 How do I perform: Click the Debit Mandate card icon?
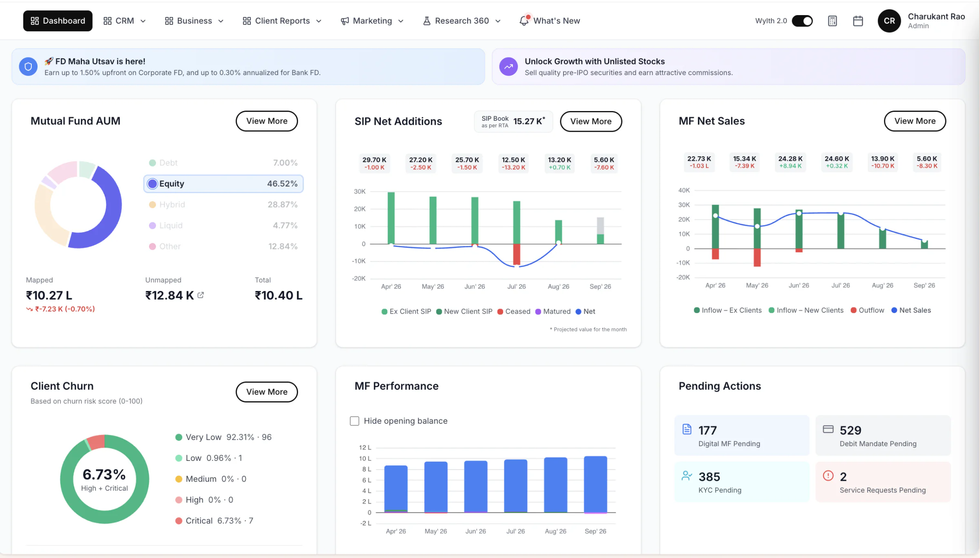pyautogui.click(x=828, y=429)
